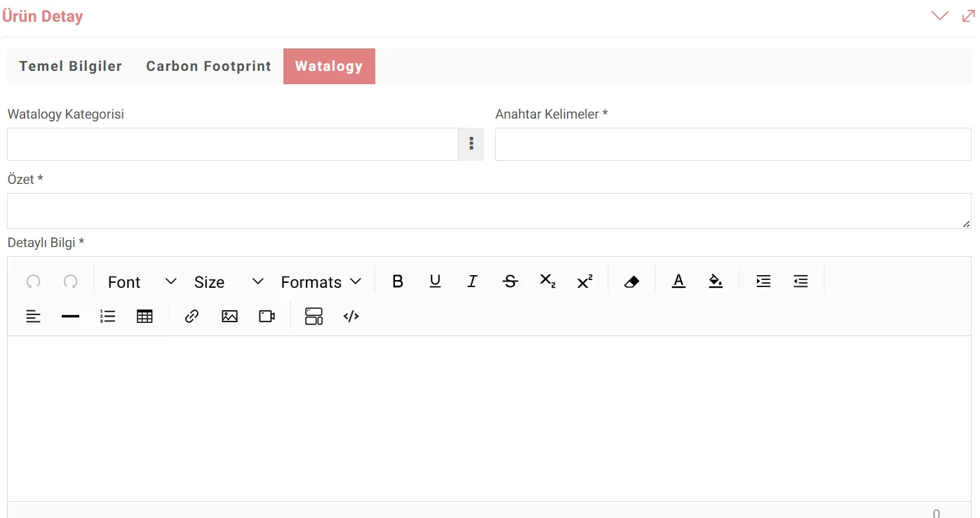The height and width of the screenshot is (518, 980).
Task: Switch to Carbon Footprint tab
Action: (x=208, y=67)
